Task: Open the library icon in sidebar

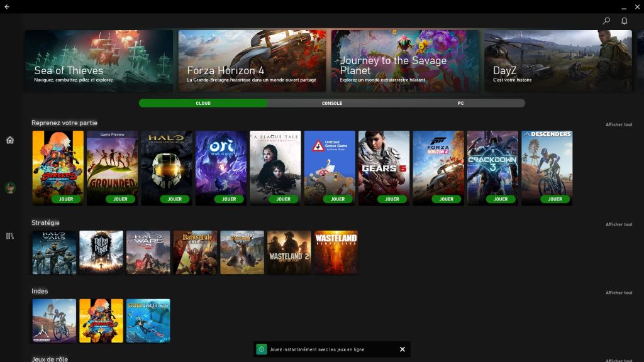Action: coord(10,236)
